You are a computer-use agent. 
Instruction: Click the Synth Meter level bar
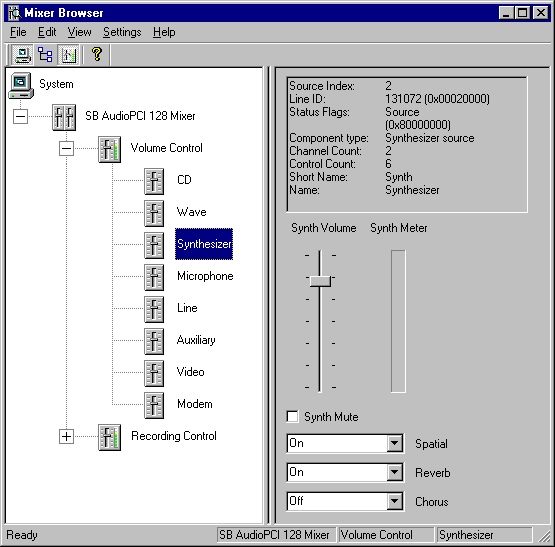[x=398, y=321]
